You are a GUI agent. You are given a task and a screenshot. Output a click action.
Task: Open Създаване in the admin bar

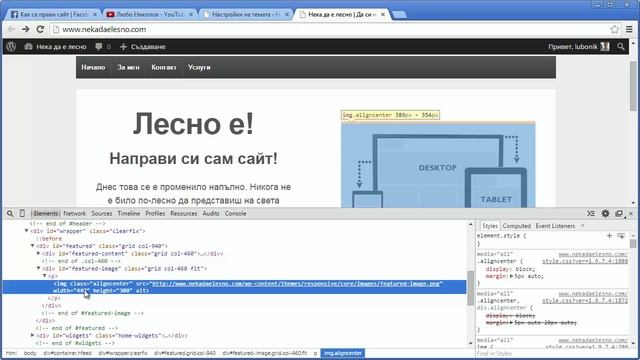pos(142,47)
